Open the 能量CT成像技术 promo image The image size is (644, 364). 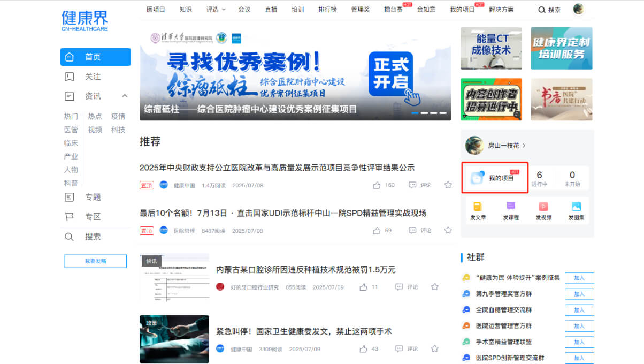click(x=491, y=48)
